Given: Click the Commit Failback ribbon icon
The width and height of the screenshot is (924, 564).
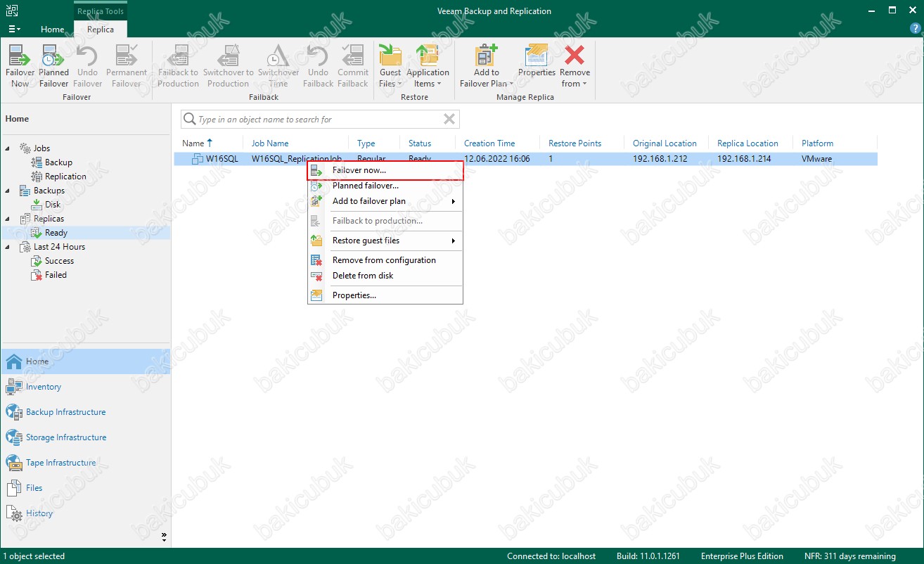Looking at the screenshot, I should click(x=353, y=67).
